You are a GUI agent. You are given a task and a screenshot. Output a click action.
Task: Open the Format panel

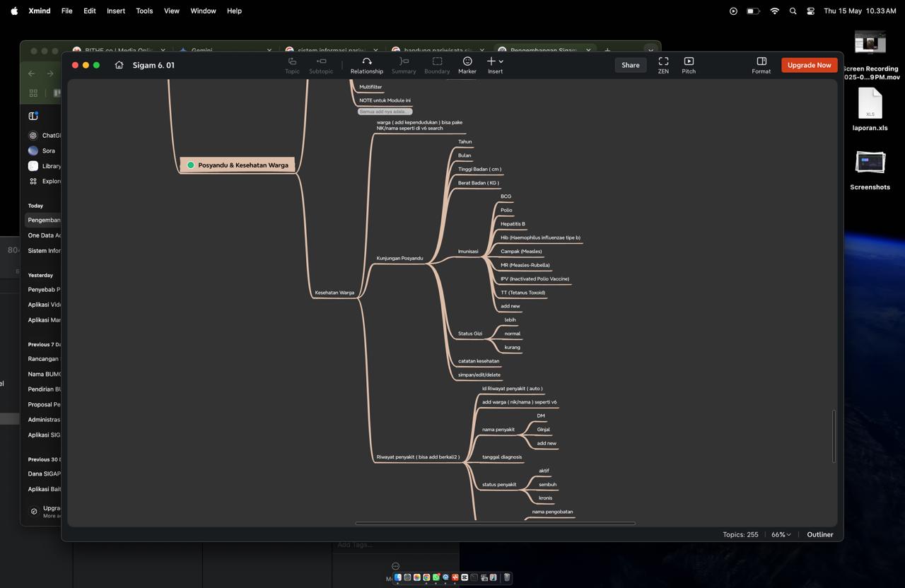761,65
